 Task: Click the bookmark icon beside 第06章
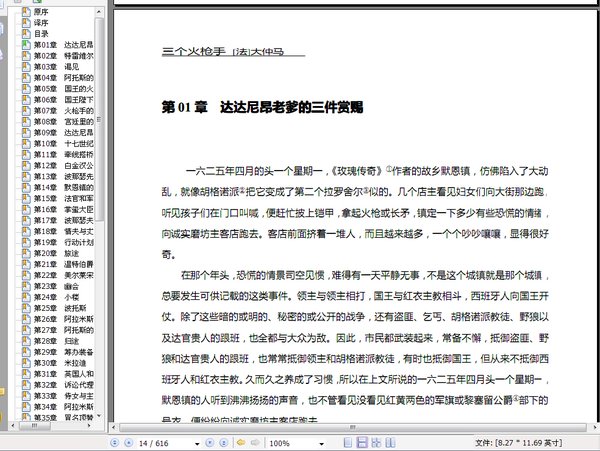point(26,99)
